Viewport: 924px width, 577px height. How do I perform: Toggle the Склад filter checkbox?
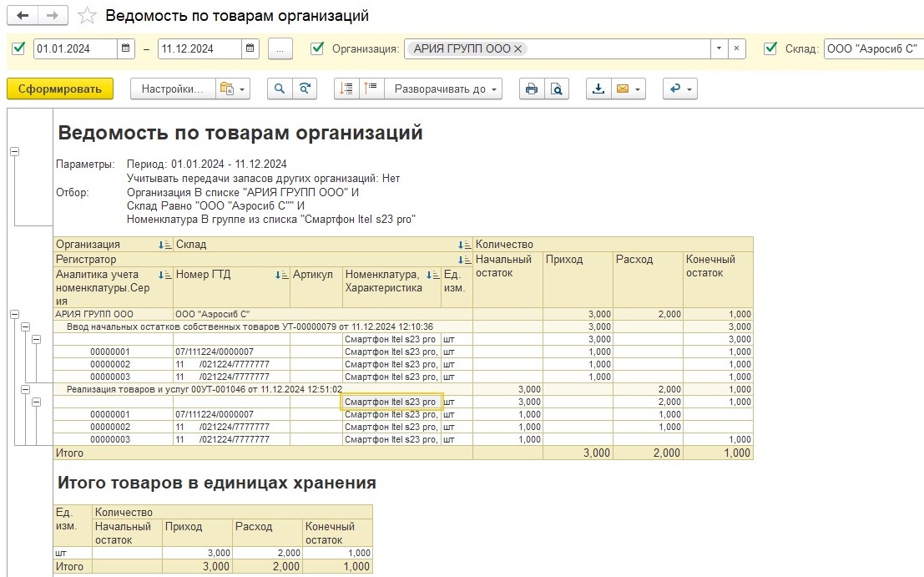tap(770, 48)
